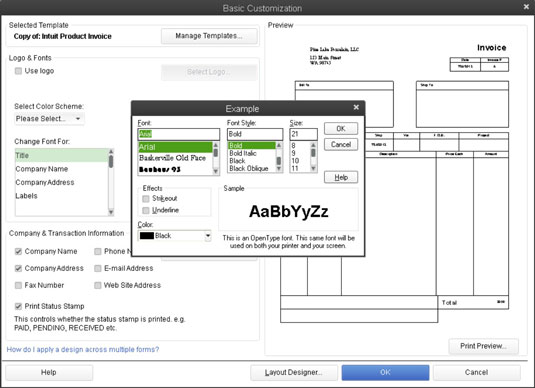Uncheck the Company Address checkbox
The height and width of the screenshot is (388, 535).
point(18,269)
